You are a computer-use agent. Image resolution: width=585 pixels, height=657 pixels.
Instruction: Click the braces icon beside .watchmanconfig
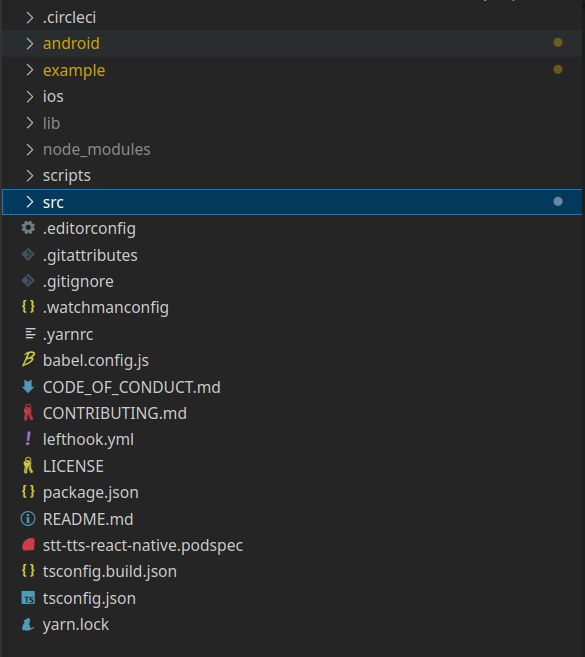click(x=28, y=306)
